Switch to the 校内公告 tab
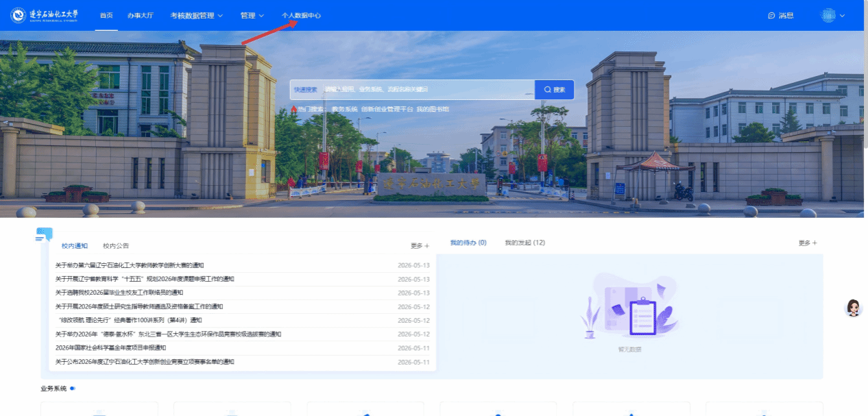 [116, 245]
